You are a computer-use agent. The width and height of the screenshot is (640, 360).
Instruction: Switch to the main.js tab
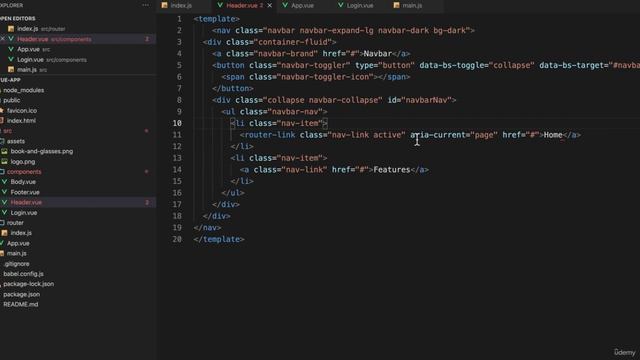tap(411, 6)
